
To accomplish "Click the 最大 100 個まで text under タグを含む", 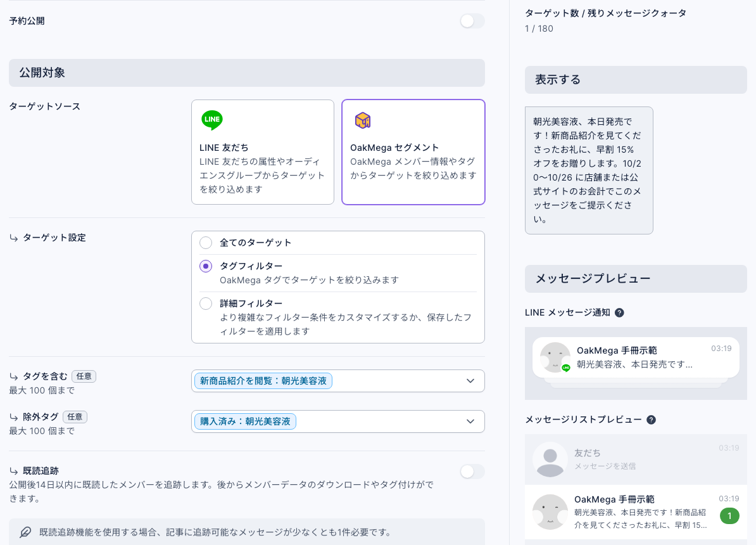I will coord(42,390).
